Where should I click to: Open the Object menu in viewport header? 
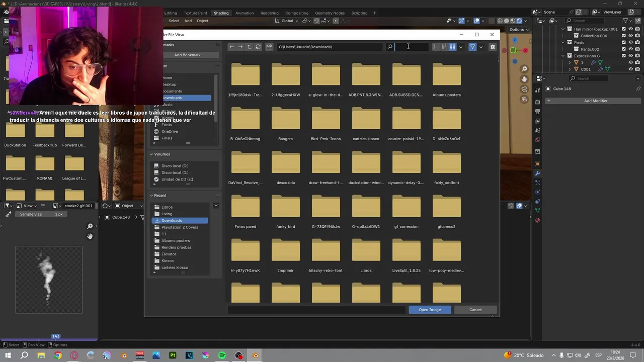202,21
